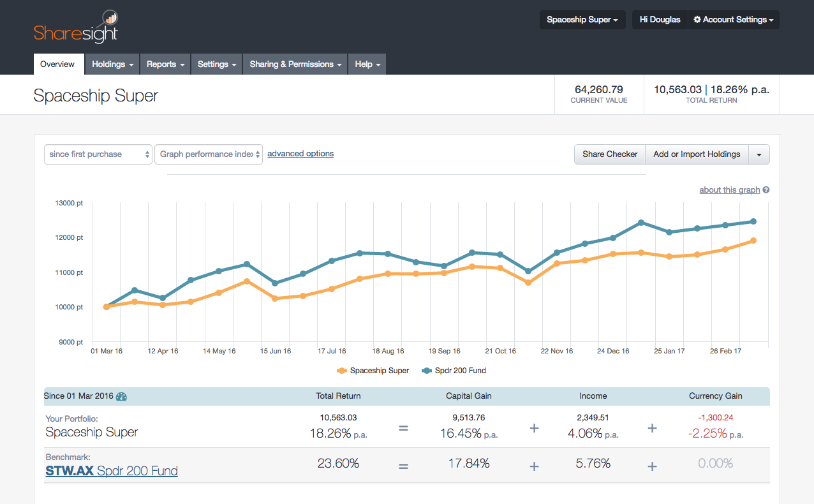Screen dimensions: 814x504
Task: Click the Spaceship Super portfolio name in table
Action: (x=92, y=432)
